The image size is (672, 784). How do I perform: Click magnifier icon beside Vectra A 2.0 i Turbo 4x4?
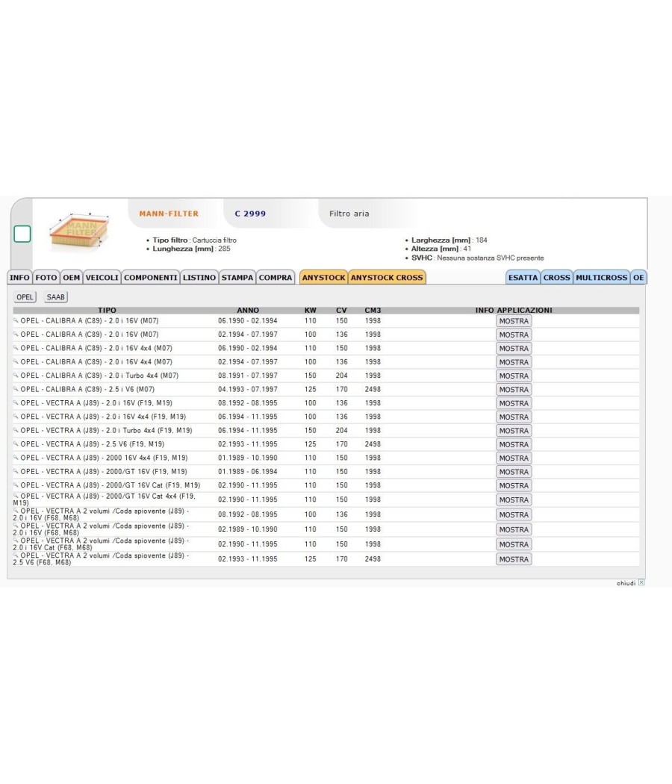coord(16,429)
